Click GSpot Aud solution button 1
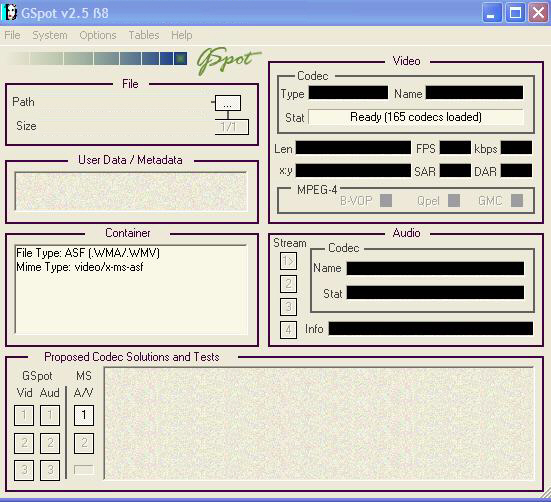The width and height of the screenshot is (551, 502). coord(50,415)
